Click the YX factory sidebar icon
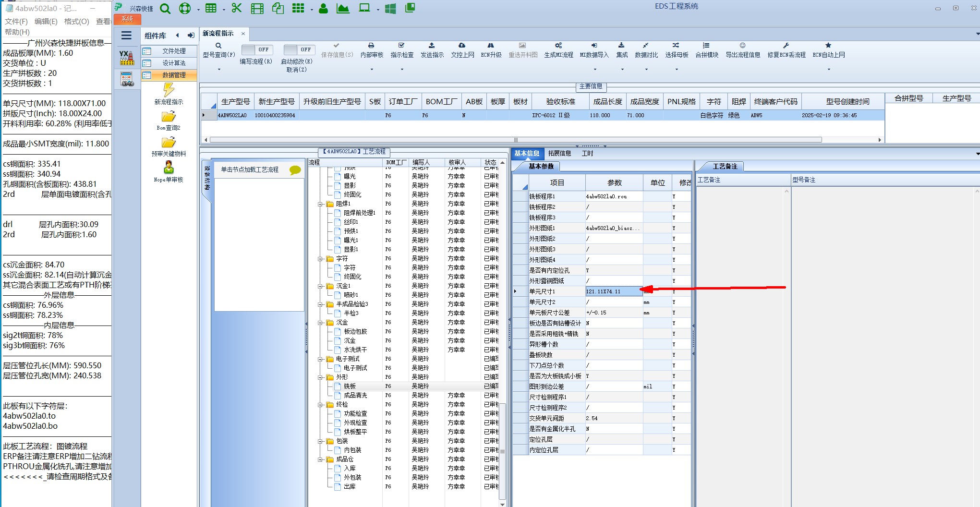The width and height of the screenshot is (980, 507). [x=127, y=58]
